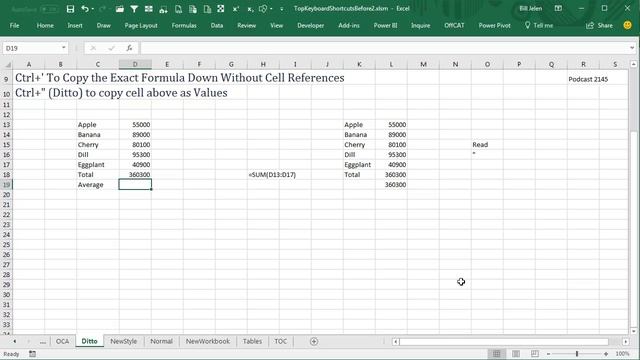Open the OffCAT ribbon tab
Image resolution: width=640 pixels, height=360 pixels.
pyautogui.click(x=454, y=25)
